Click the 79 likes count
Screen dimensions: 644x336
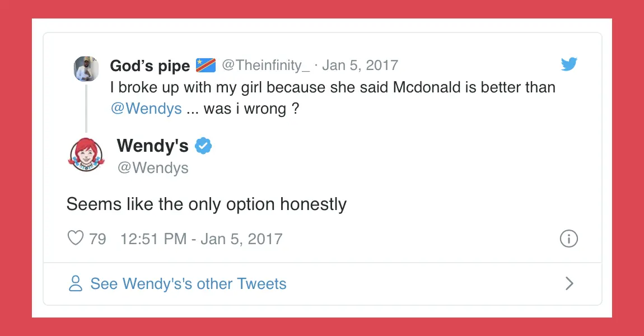[x=97, y=239]
